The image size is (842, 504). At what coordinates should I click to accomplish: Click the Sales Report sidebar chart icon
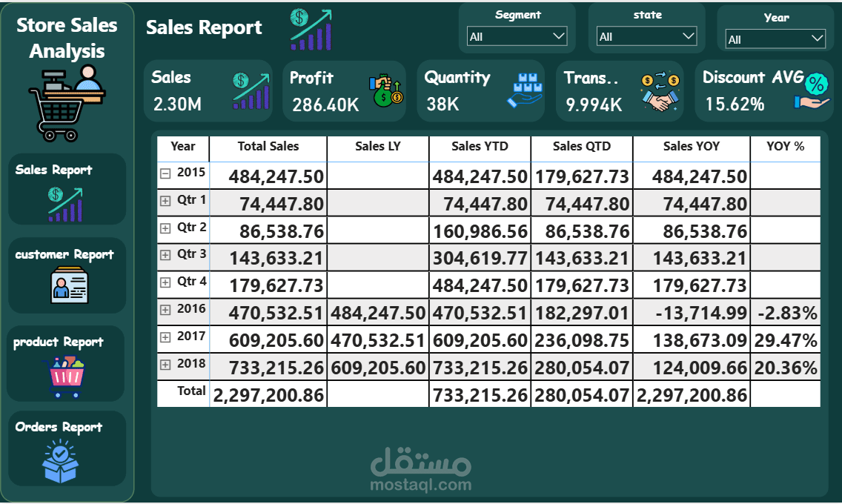[65, 204]
